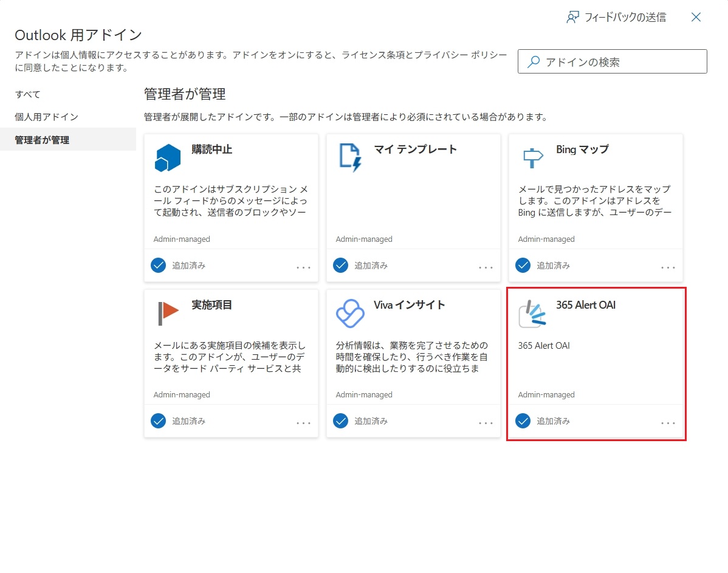The image size is (728, 573).
Task: Toggle the 追加済み checkmark for Viva インサイト
Action: 340,420
